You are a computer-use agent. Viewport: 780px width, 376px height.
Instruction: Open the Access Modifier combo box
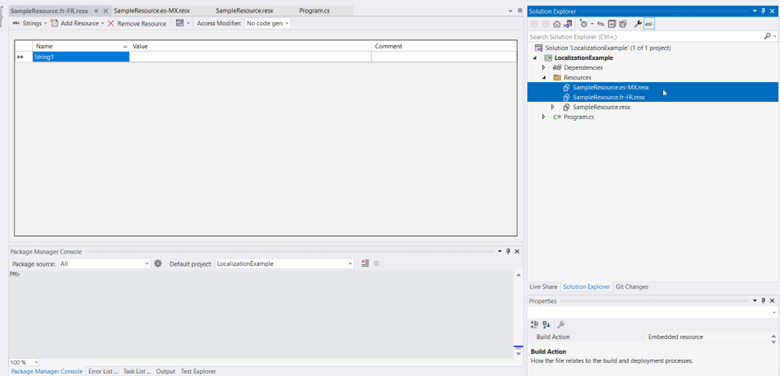[x=268, y=23]
